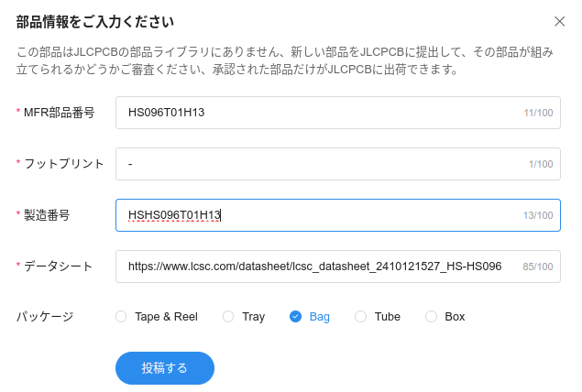Select the Tape & Reel radio button
582x392 pixels.
[x=121, y=317]
